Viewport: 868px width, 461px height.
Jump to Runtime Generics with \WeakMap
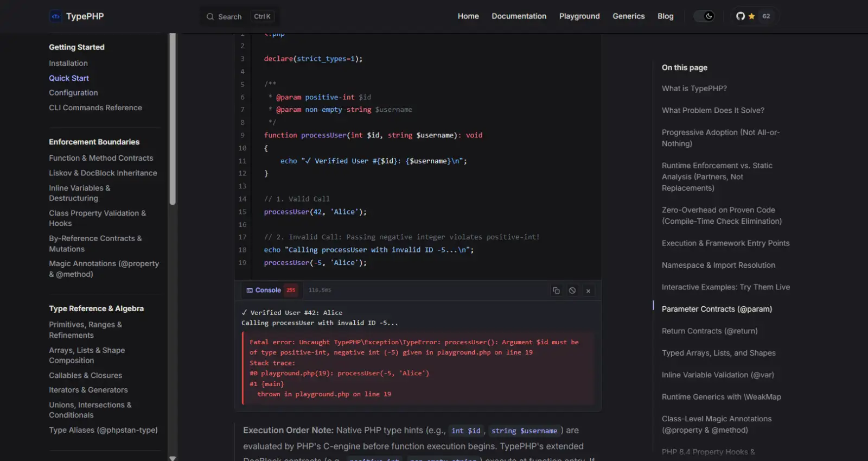722,397
